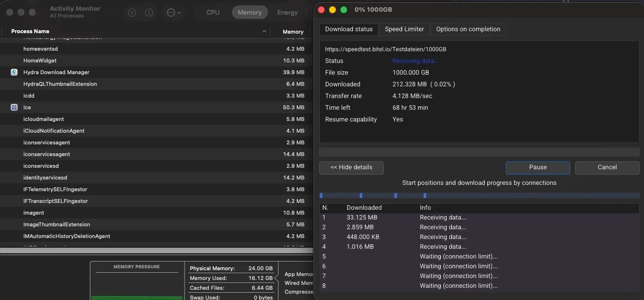Open the ellipsis more-options menu in Activity Monitor
This screenshot has height=300, width=644.
(x=173, y=13)
